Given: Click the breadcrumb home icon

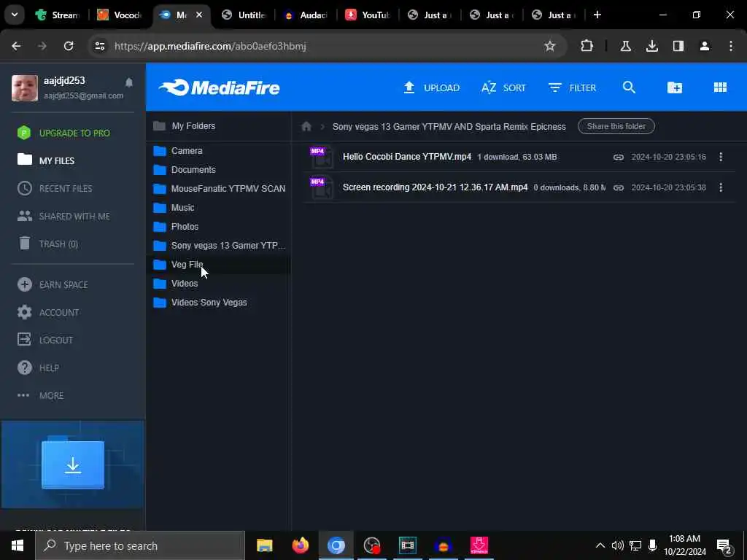Looking at the screenshot, I should click(306, 126).
